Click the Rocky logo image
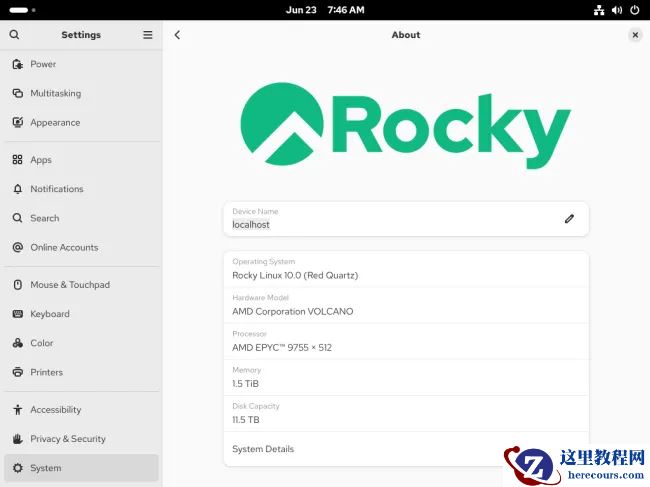 click(405, 125)
